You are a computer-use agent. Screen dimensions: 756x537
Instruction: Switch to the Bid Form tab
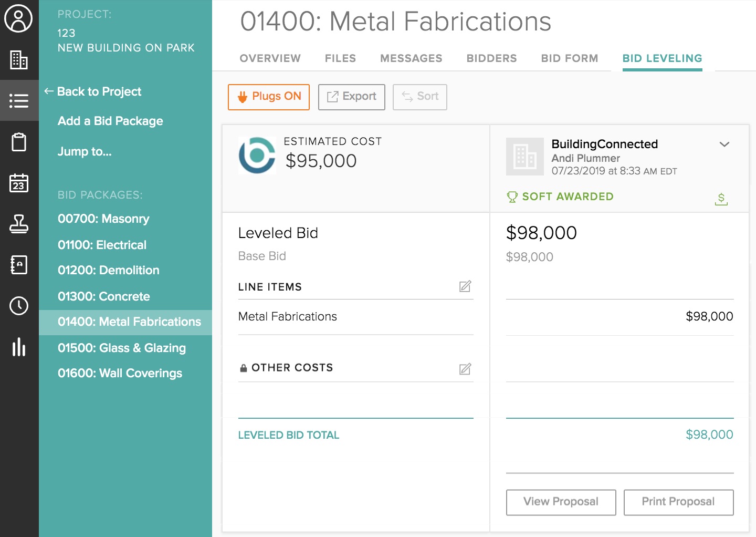point(570,58)
